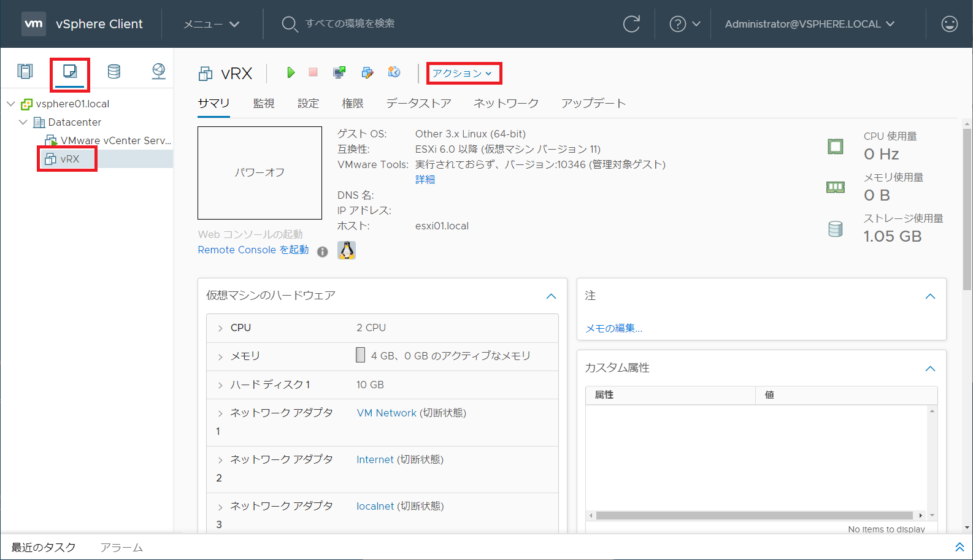Switch to the ネットワーク tab
The width and height of the screenshot is (973, 560).
coord(506,103)
